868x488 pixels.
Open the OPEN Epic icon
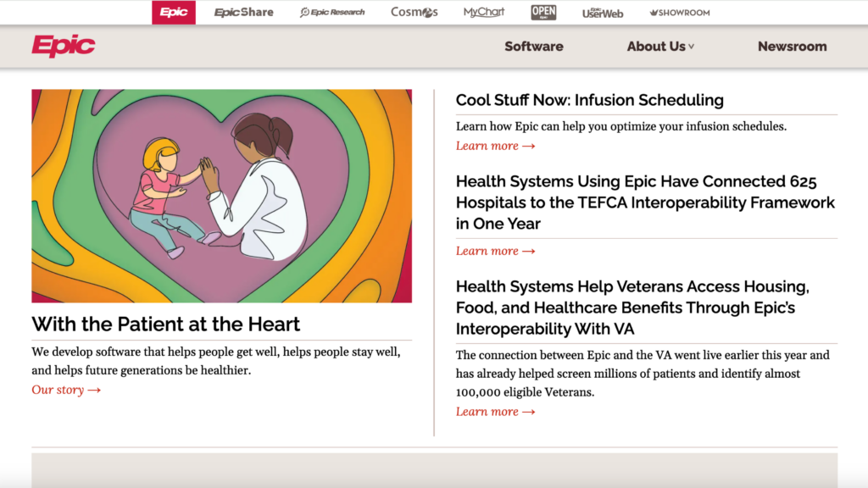[x=544, y=12]
